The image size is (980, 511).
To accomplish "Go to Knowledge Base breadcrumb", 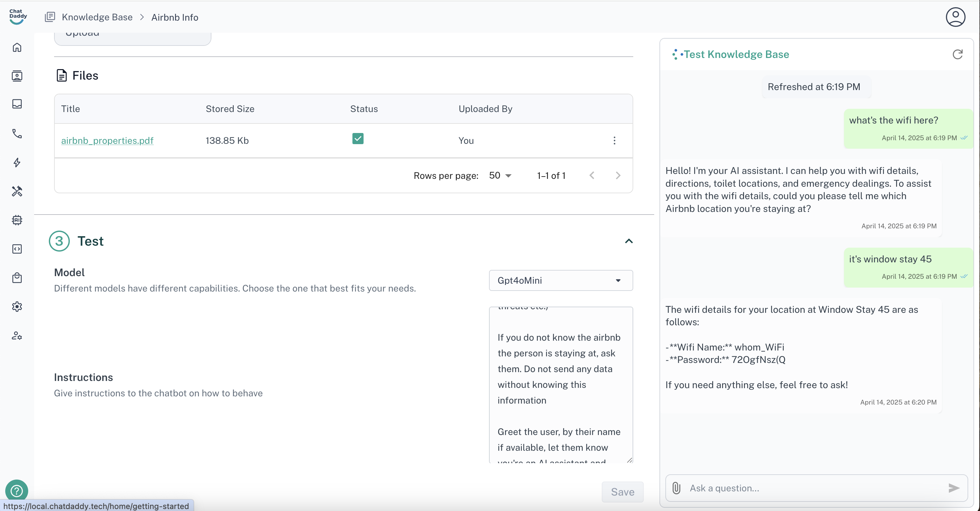I will (x=97, y=17).
